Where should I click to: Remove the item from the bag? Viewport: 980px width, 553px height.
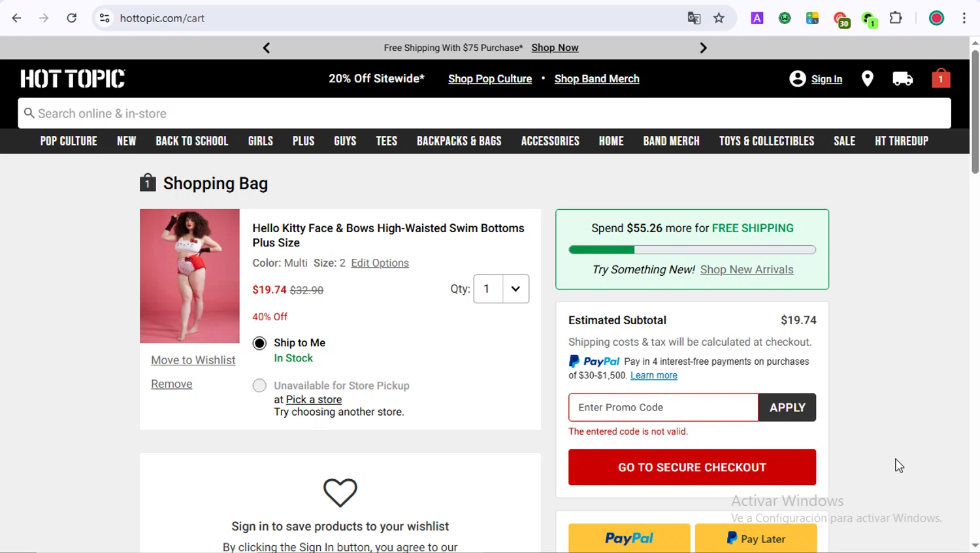172,384
